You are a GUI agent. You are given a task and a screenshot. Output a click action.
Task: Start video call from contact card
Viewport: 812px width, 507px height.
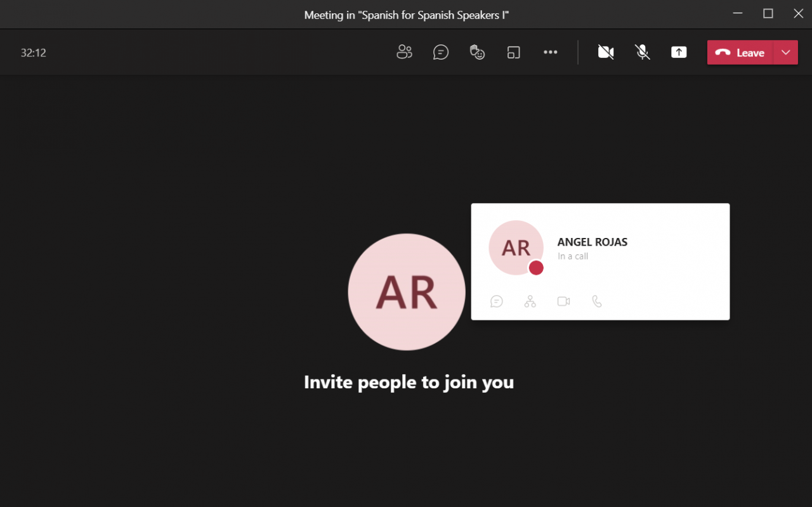point(563,301)
